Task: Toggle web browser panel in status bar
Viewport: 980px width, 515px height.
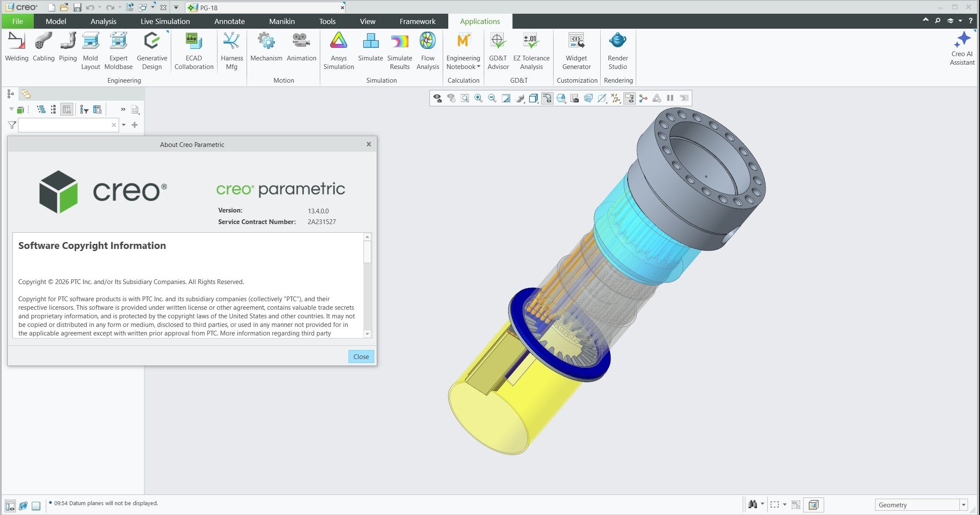Action: coord(23,506)
